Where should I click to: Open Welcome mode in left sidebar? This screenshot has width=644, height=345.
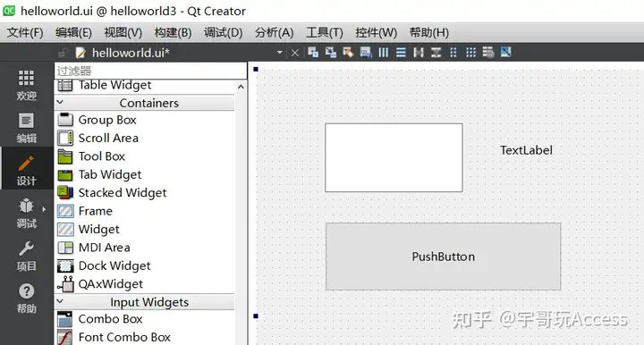click(x=26, y=85)
